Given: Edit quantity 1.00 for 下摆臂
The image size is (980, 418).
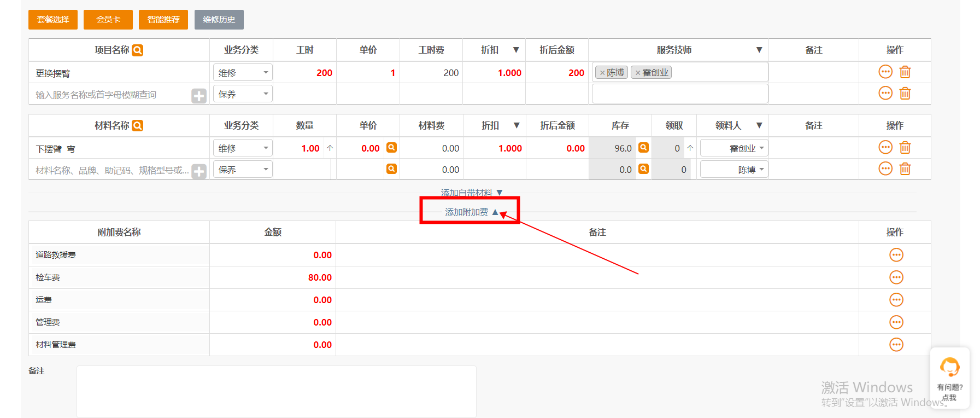Looking at the screenshot, I should pos(300,148).
